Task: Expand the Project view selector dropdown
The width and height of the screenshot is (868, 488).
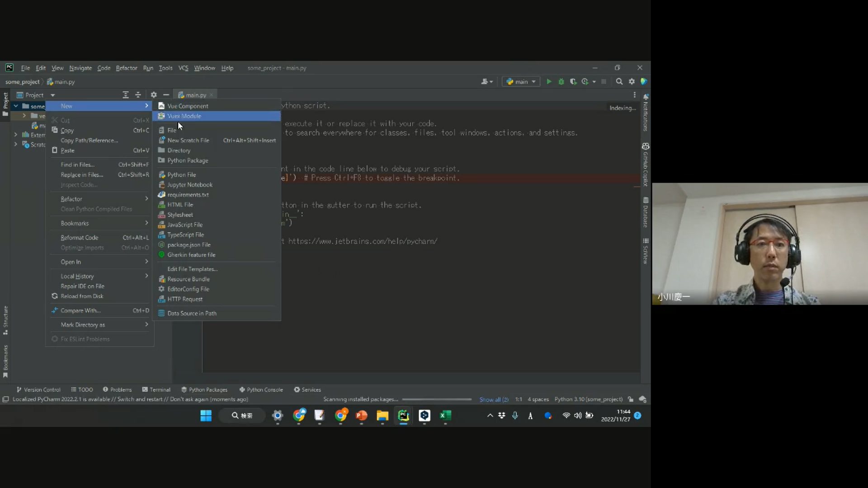Action: tap(52, 95)
